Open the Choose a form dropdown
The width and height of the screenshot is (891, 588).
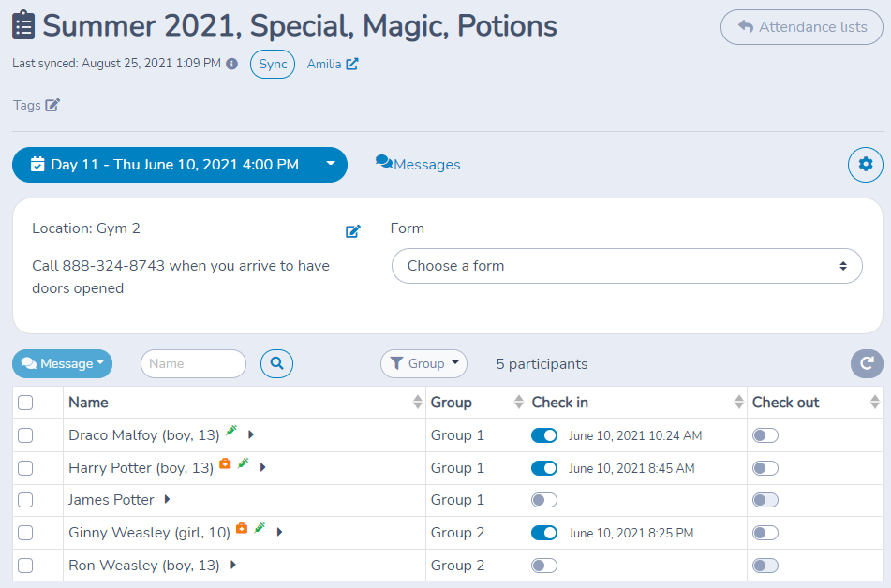[x=627, y=266]
